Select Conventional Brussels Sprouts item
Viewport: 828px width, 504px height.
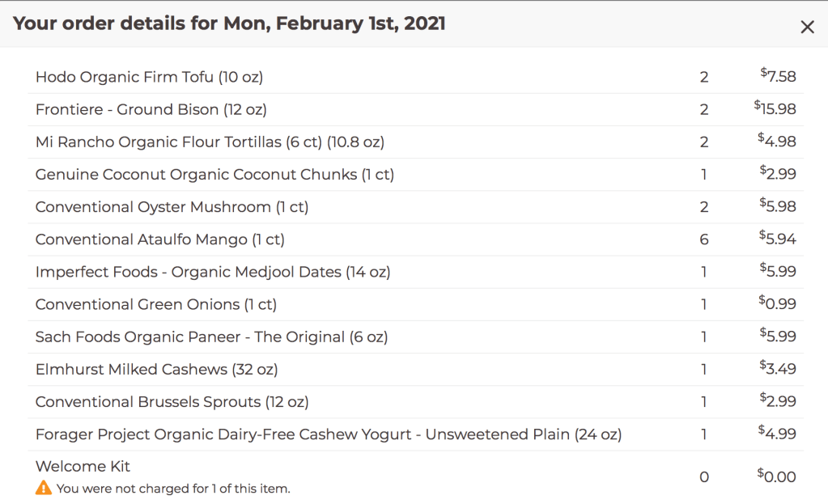pyautogui.click(x=172, y=401)
